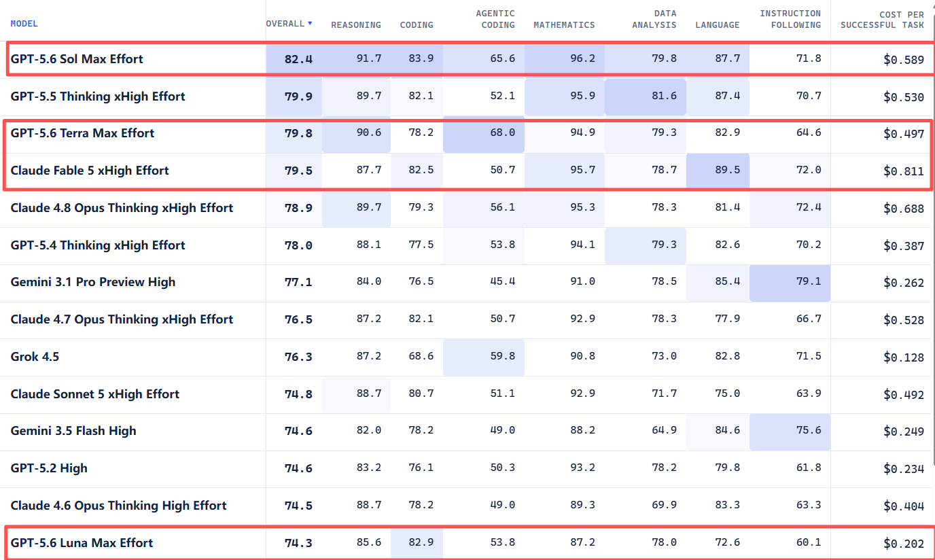Select the Gemini 3.1 Pro Preview High row name
The width and height of the screenshot is (935, 560).
click(93, 282)
